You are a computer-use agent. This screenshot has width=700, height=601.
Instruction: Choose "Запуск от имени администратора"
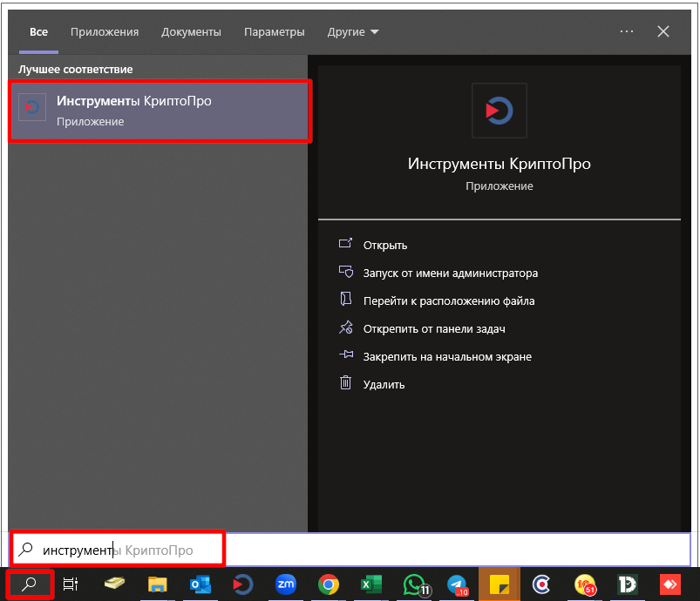coord(450,273)
